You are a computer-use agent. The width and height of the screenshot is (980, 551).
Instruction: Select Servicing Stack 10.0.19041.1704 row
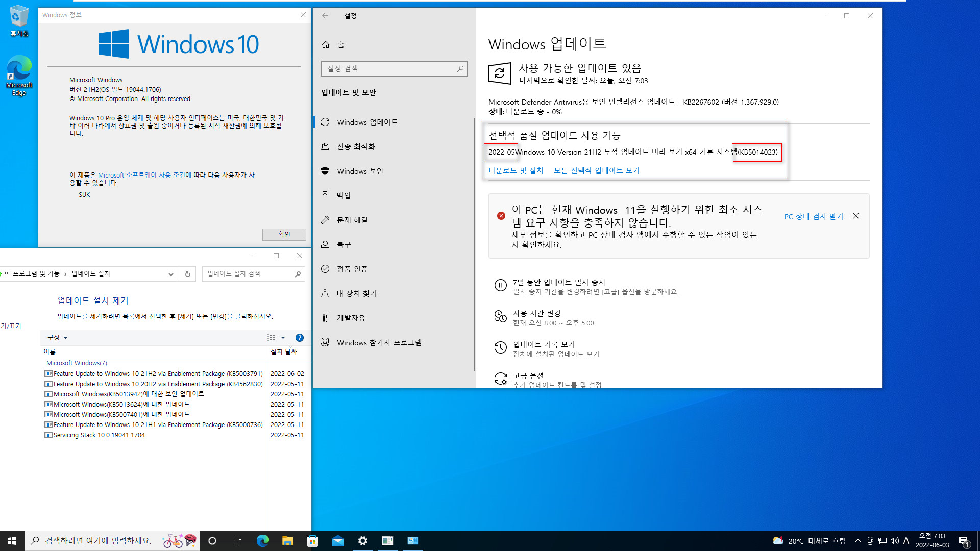(x=174, y=435)
